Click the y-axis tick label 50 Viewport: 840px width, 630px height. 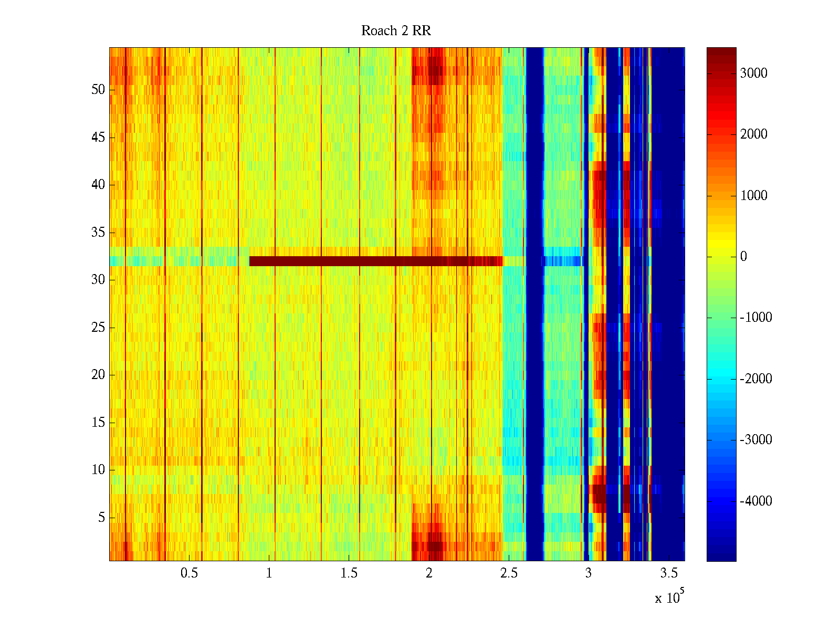pyautogui.click(x=98, y=90)
